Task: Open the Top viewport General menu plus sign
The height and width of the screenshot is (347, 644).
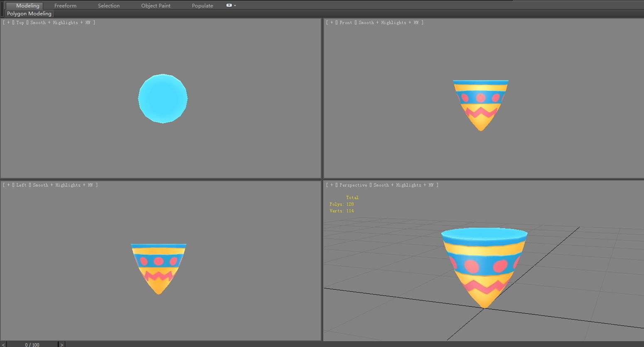Action: [7, 22]
